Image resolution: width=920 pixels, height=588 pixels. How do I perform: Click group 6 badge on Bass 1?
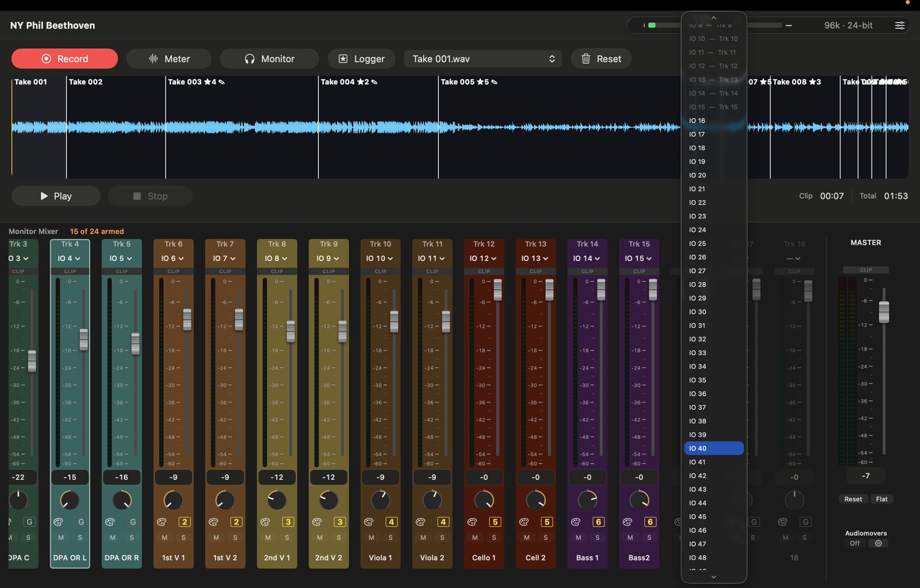(x=599, y=522)
